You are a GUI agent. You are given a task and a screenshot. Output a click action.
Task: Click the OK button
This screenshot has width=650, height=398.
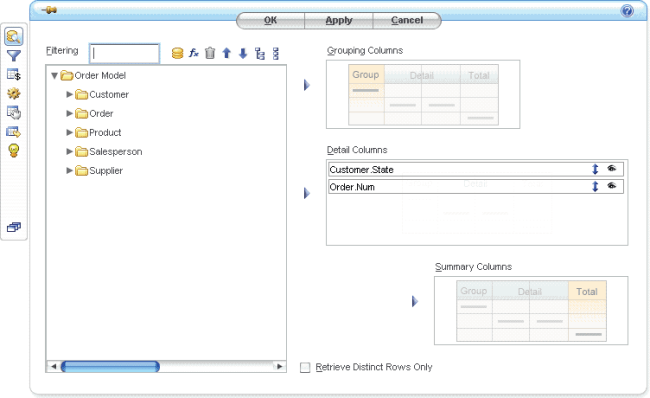pos(270,20)
